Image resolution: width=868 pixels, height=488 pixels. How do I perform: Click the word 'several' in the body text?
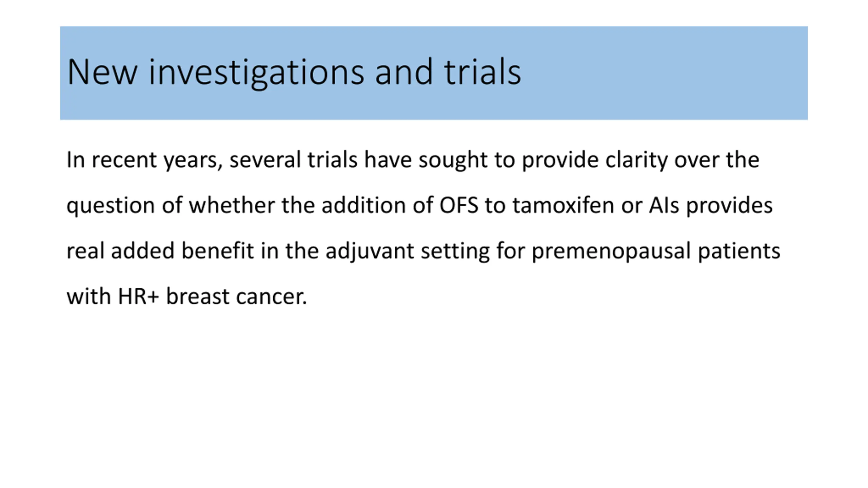tap(265, 160)
